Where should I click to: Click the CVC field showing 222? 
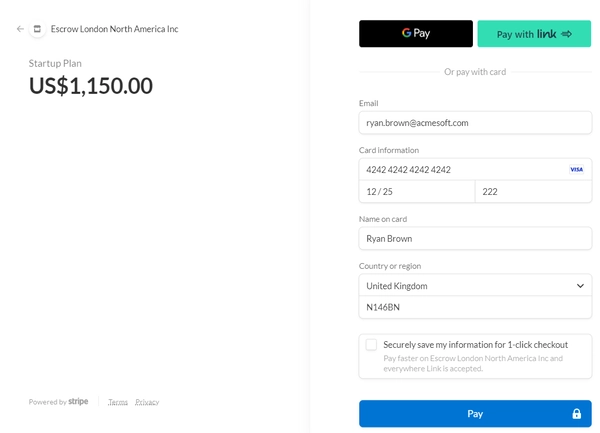tap(533, 192)
